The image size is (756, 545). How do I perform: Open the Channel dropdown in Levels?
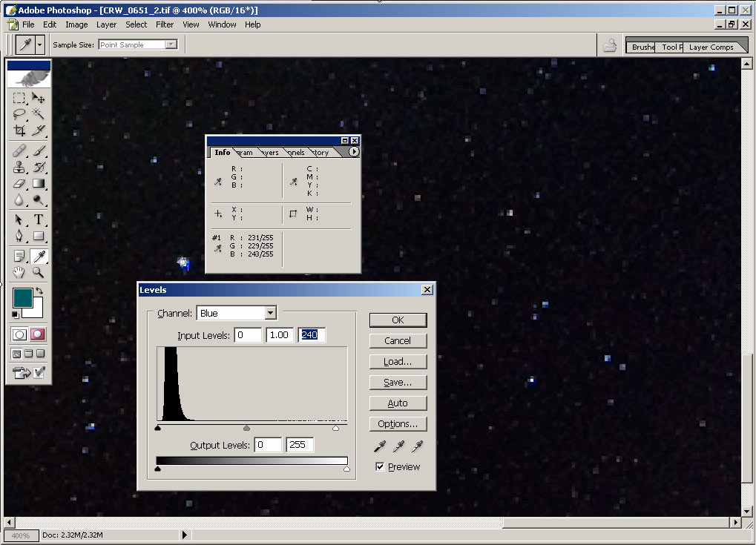click(x=270, y=313)
